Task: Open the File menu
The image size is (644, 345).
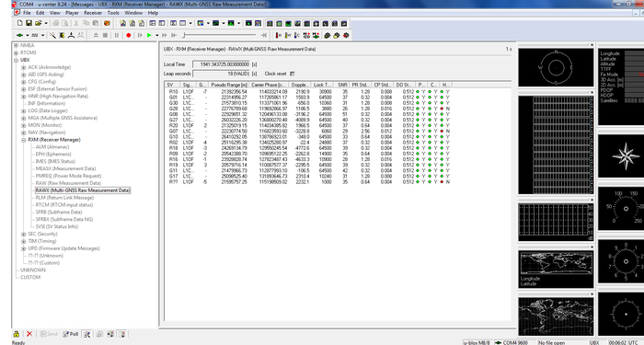Action: tap(27, 13)
